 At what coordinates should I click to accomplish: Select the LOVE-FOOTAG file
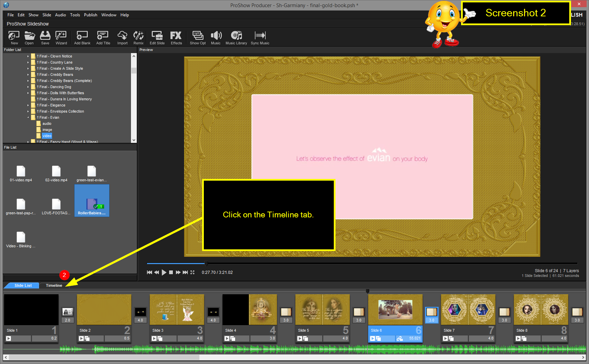[56, 207]
